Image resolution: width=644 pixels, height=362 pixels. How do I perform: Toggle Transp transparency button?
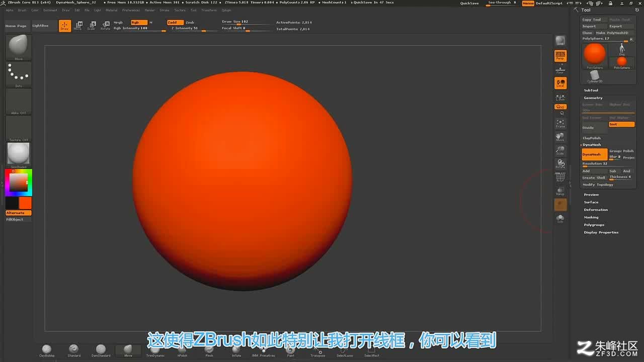560,191
